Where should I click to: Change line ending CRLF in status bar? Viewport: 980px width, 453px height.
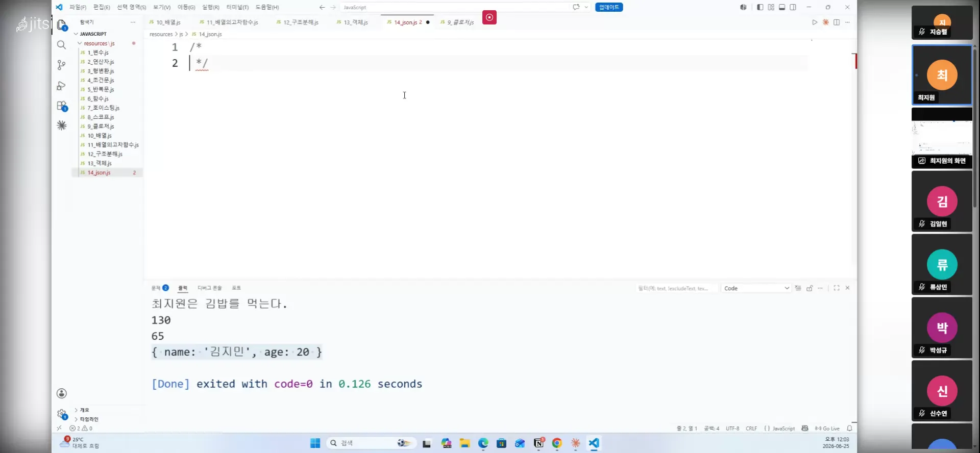pyautogui.click(x=751, y=429)
